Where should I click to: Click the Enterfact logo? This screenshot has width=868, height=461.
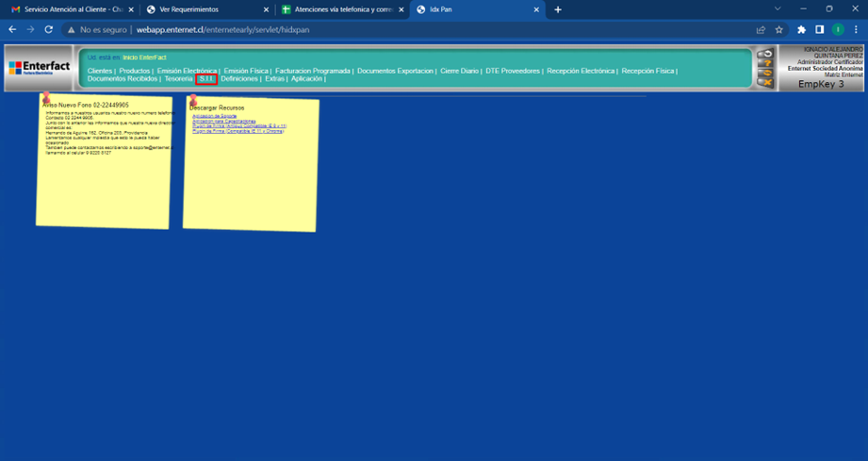38,68
